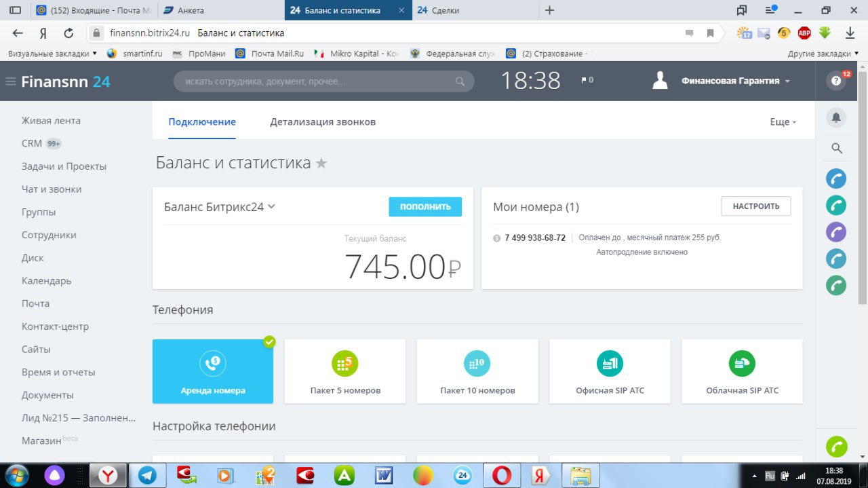Open the help question mark icon with badge 12
The image size is (868, 488).
tap(836, 81)
